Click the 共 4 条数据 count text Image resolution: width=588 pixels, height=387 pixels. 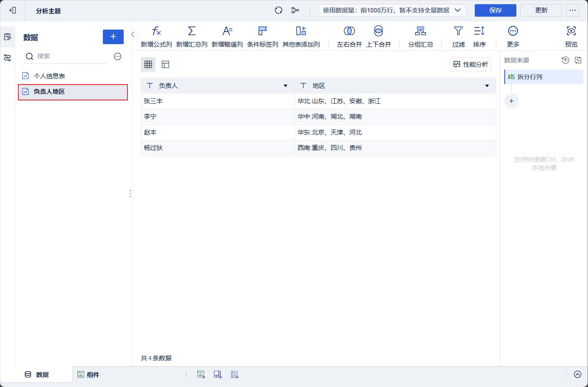coord(156,358)
